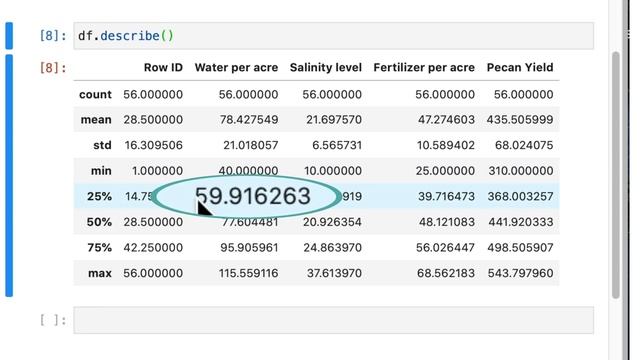Click the 'Salinity level' column header
The image size is (640, 360).
pyautogui.click(x=326, y=67)
